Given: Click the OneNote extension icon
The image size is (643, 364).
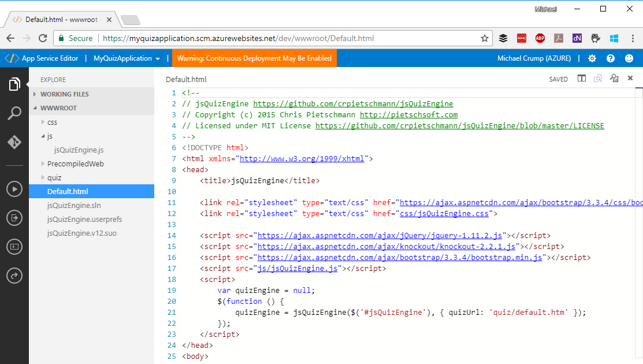Looking at the screenshot, I should tap(577, 38).
